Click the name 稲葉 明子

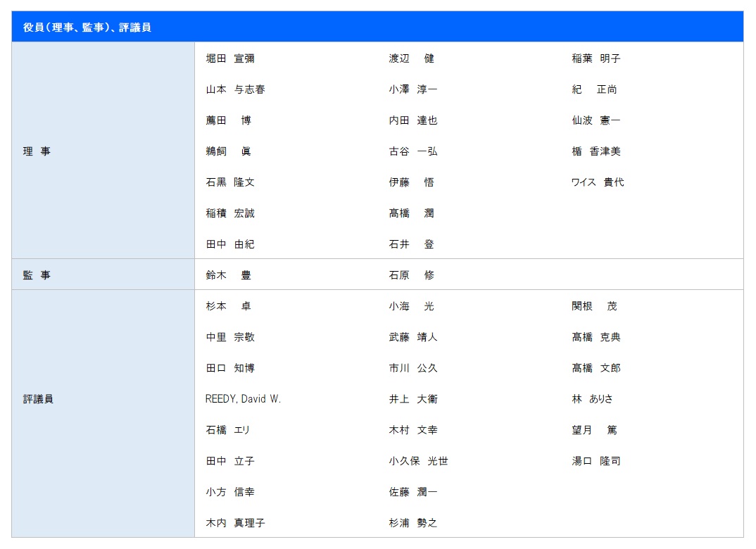[596, 58]
